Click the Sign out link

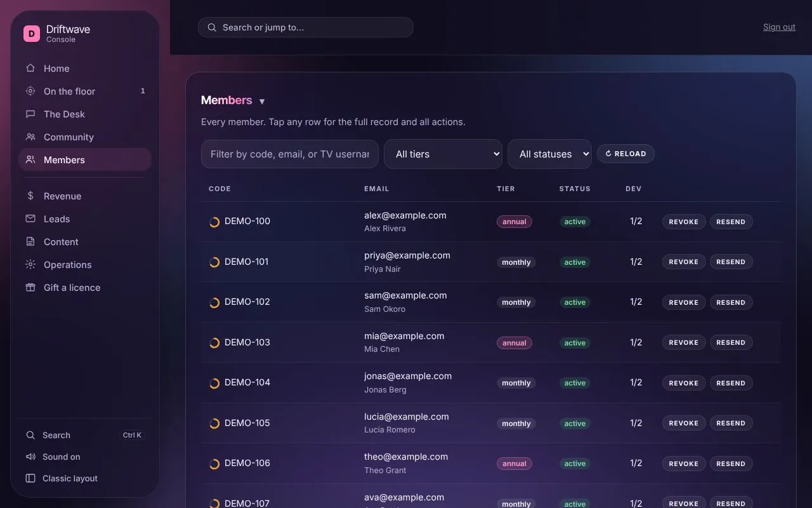click(x=779, y=27)
